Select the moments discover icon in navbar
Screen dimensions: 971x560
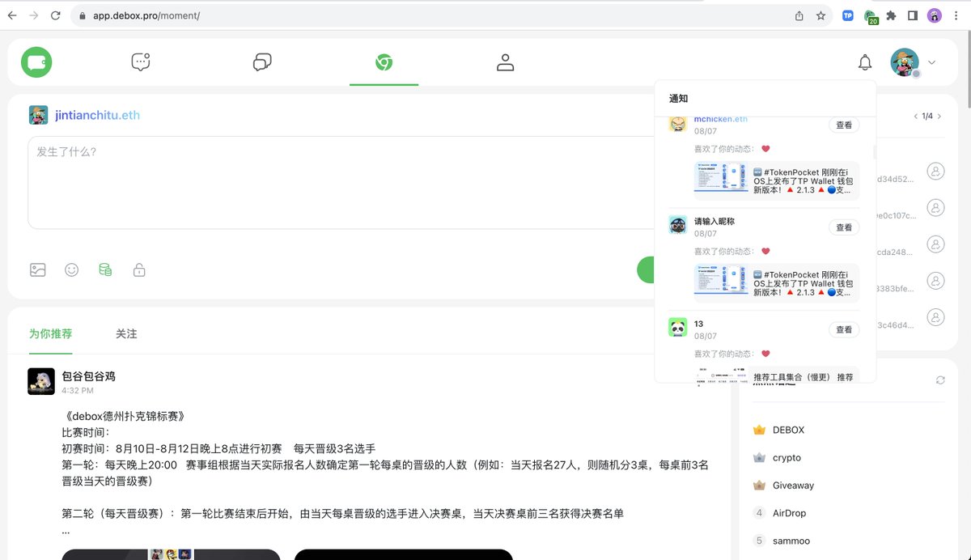point(384,62)
